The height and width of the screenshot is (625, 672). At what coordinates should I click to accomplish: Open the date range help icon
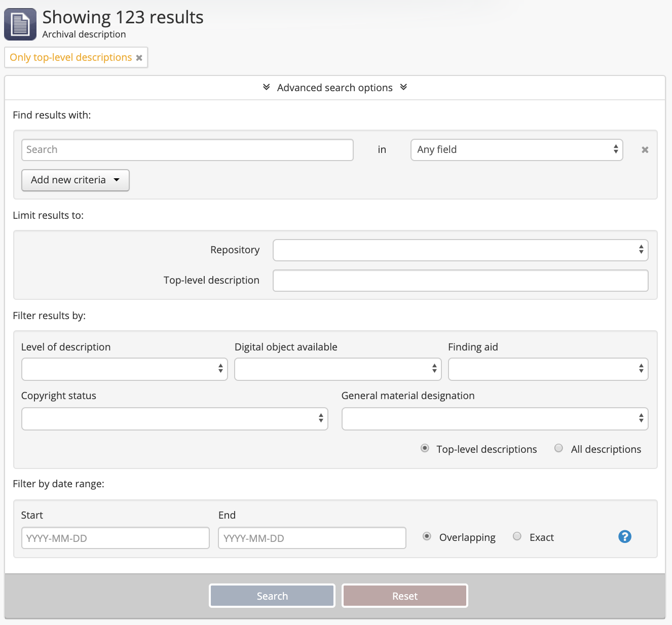[x=624, y=537]
